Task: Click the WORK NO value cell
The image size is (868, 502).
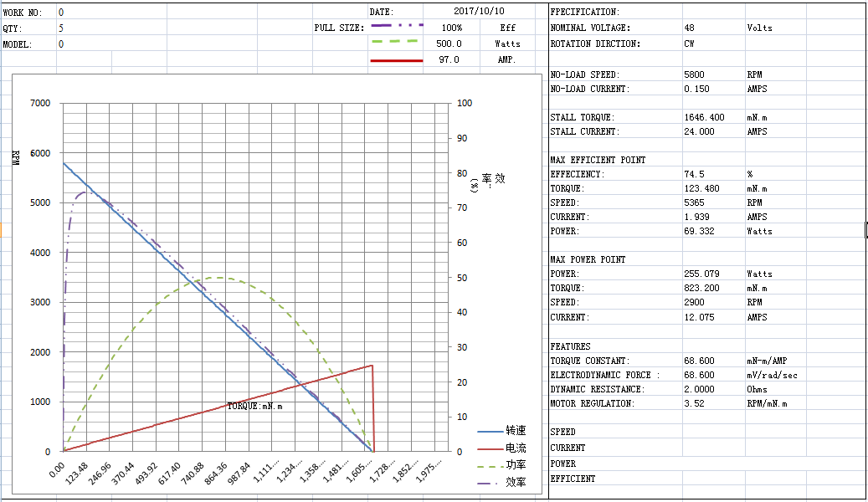Action: pyautogui.click(x=61, y=13)
